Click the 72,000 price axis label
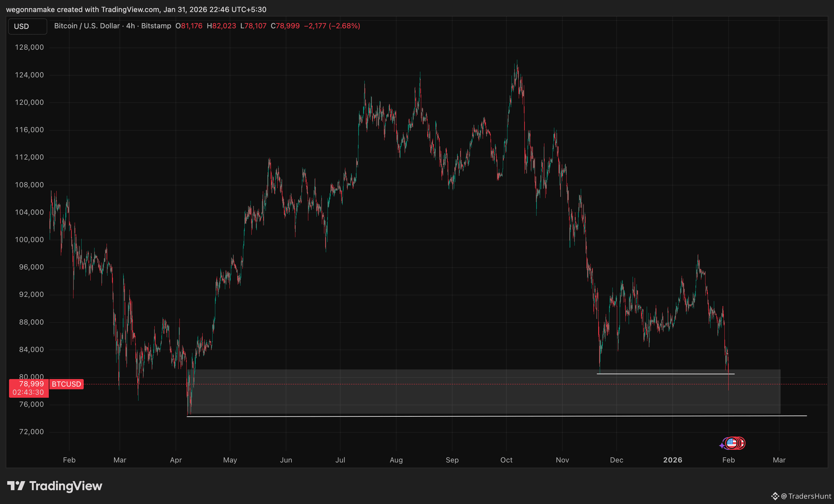This screenshot has width=834, height=504. click(32, 432)
